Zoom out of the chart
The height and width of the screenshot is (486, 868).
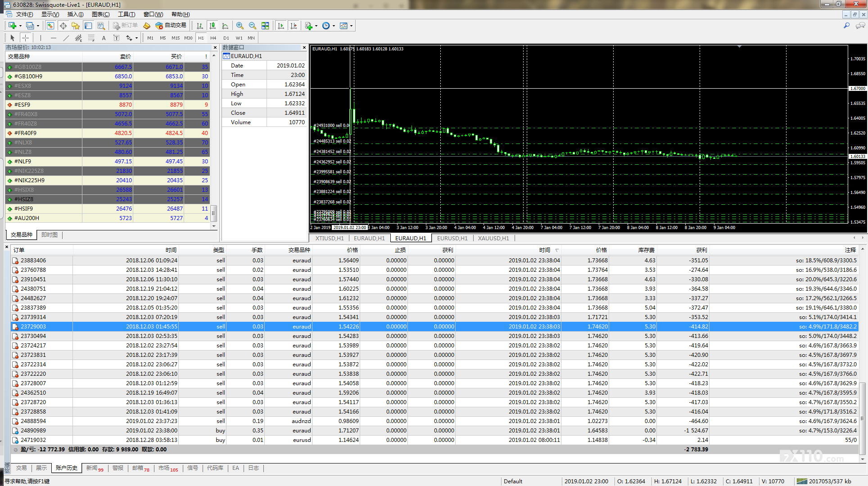pos(253,26)
